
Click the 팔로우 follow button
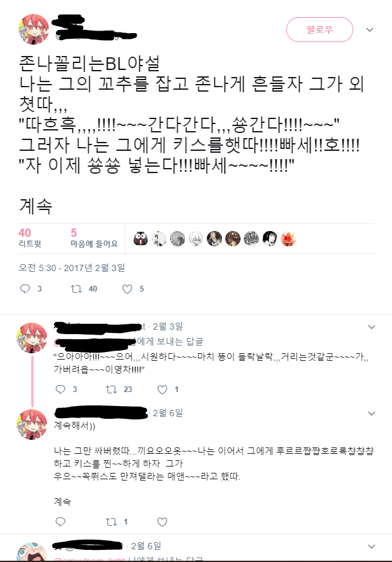pyautogui.click(x=319, y=29)
